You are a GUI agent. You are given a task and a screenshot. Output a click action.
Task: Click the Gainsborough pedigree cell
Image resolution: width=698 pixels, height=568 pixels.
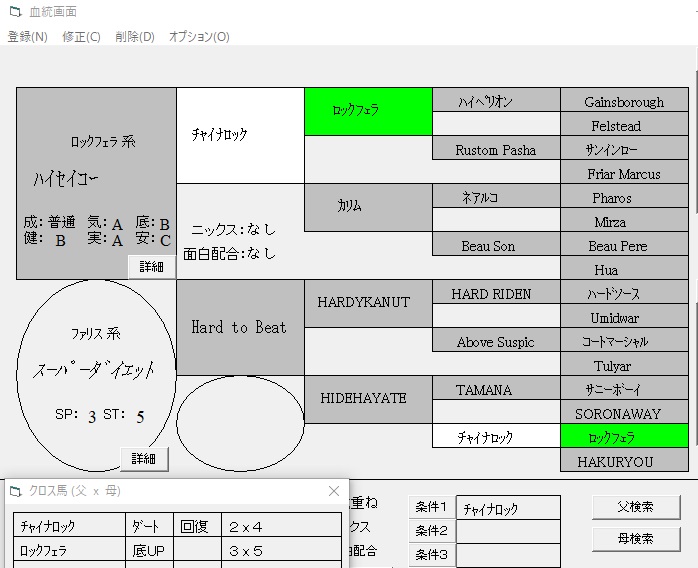point(624,100)
